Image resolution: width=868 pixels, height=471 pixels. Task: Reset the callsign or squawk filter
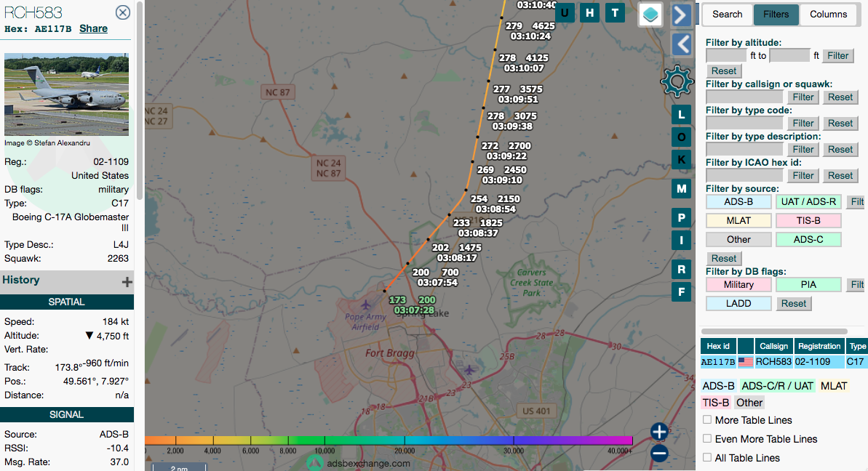(x=840, y=97)
